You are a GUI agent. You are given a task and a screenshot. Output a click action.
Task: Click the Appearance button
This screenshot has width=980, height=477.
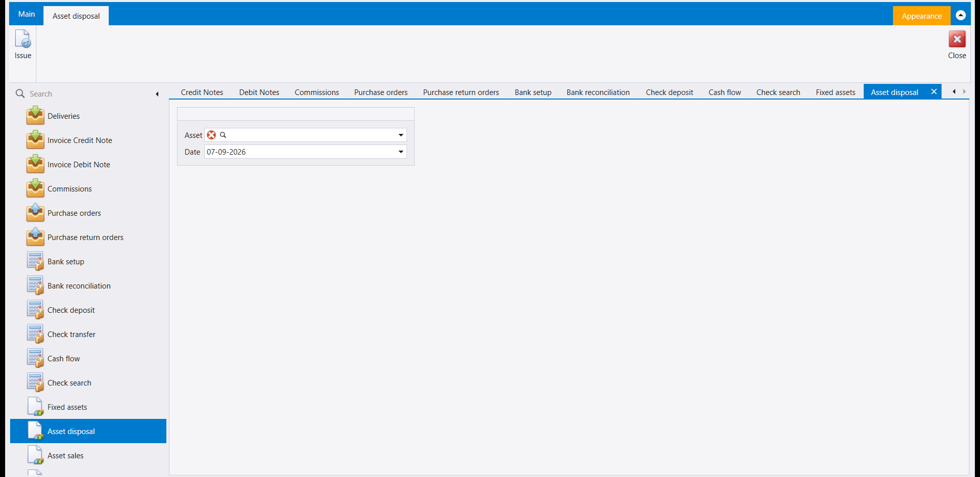point(922,16)
